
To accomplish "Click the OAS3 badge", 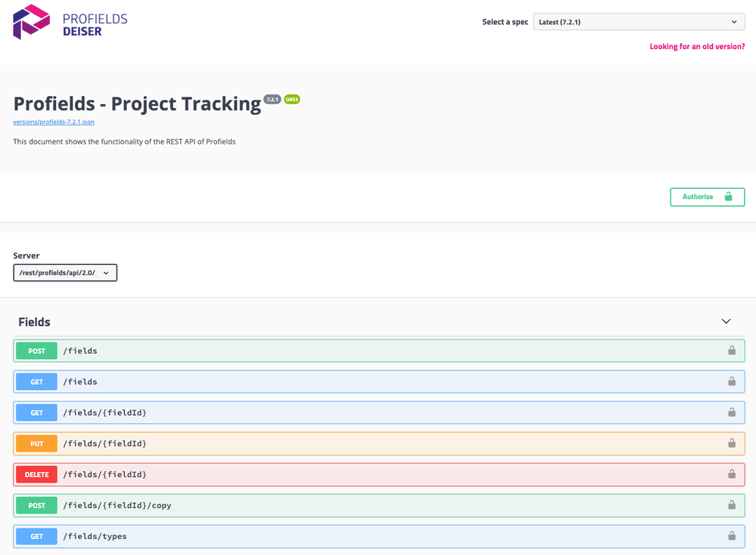I will click(x=291, y=99).
